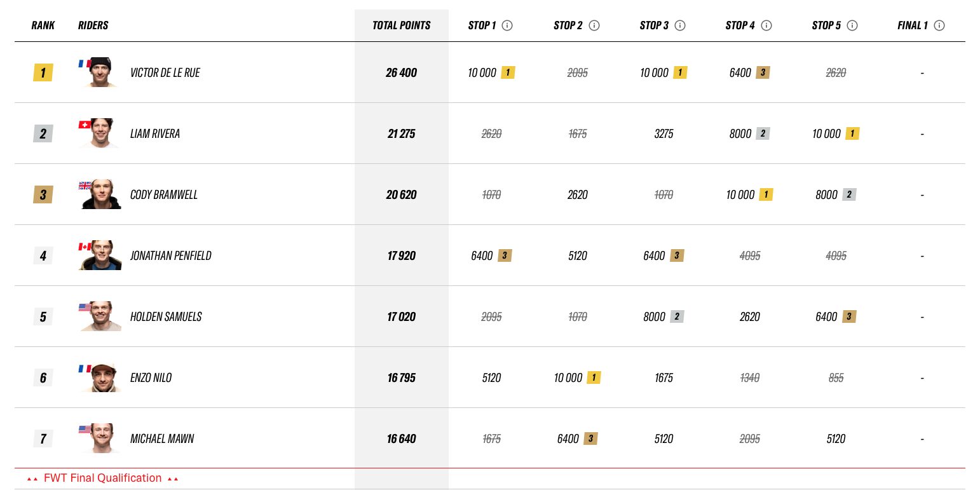Click the info icon next to Stop 1
980x490 pixels.
[x=507, y=25]
